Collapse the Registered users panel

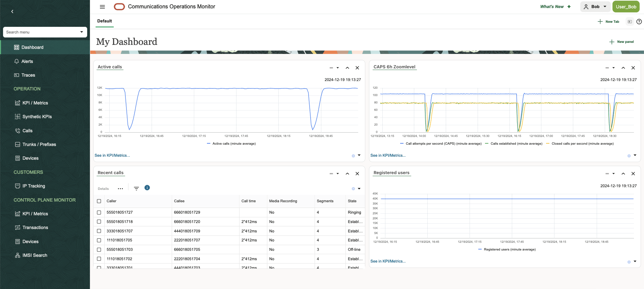coord(623,173)
